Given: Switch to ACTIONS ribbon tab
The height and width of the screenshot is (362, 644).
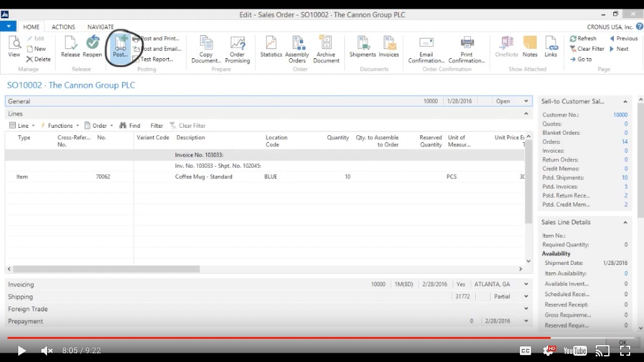Looking at the screenshot, I should 63,27.
